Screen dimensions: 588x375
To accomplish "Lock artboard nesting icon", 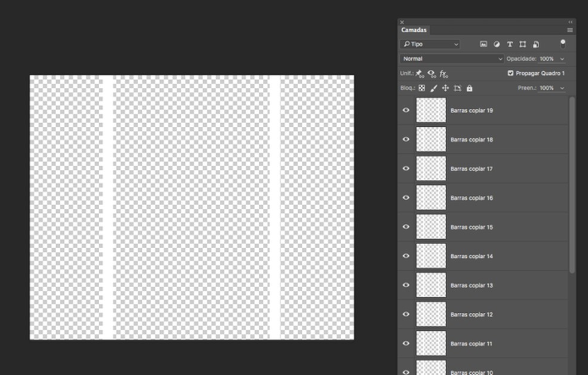I will click(x=457, y=88).
